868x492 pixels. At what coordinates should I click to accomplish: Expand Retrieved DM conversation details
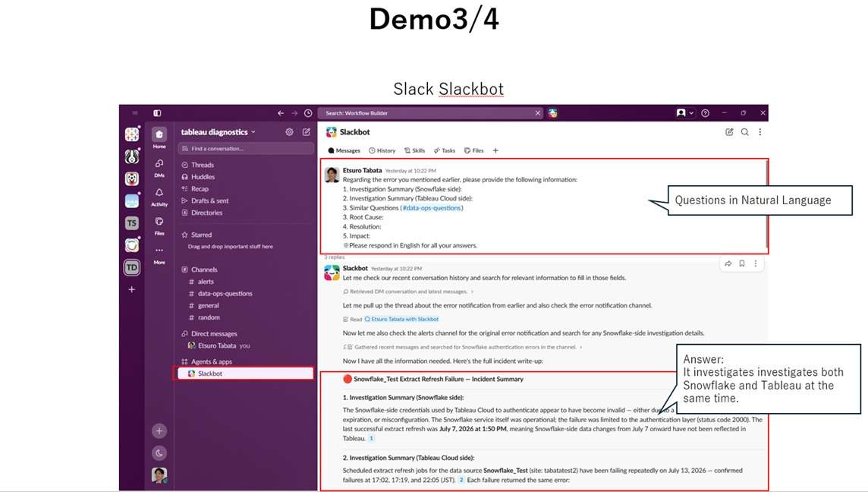pyautogui.click(x=408, y=292)
